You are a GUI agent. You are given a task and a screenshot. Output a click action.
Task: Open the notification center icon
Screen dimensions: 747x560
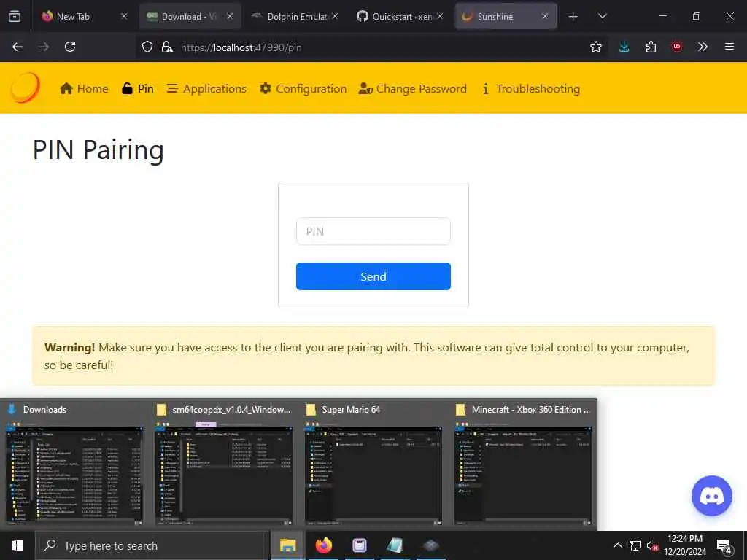tap(724, 546)
